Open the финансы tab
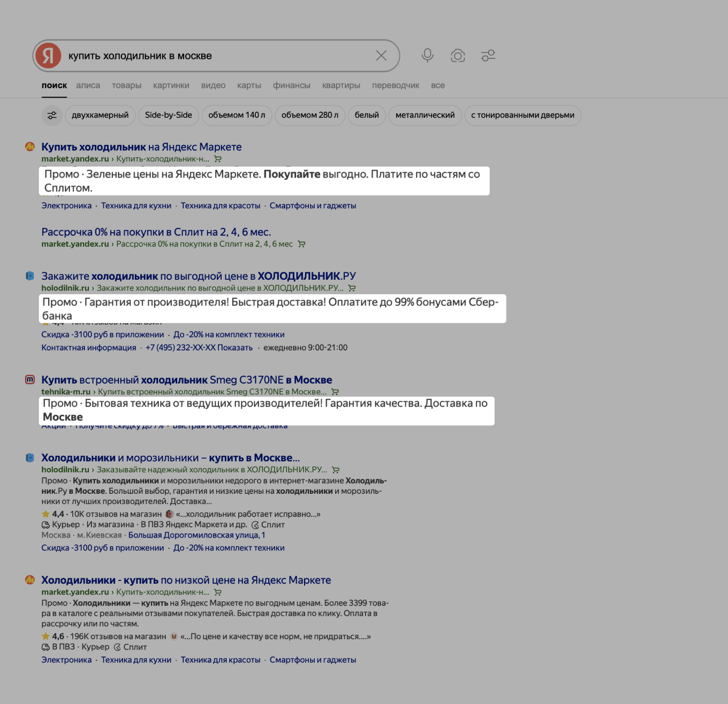728x704 pixels. (291, 85)
